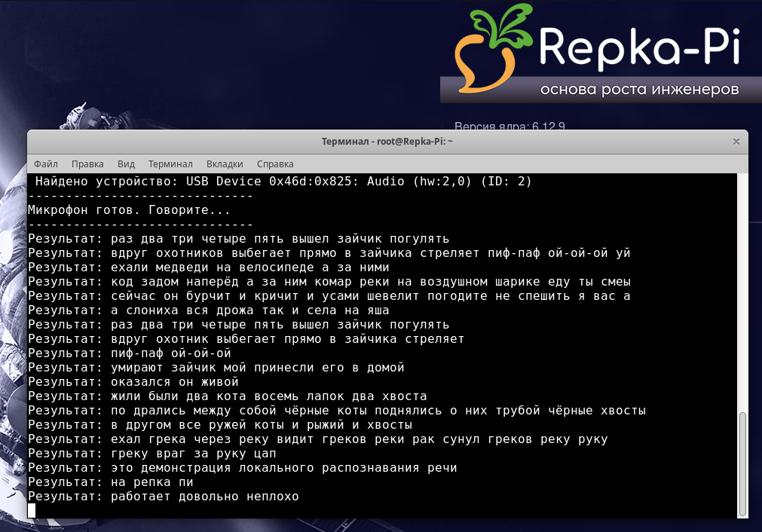Viewport: 762px width, 532px height.
Task: Click the 'работает довольно неплохо' result line
Action: point(163,497)
